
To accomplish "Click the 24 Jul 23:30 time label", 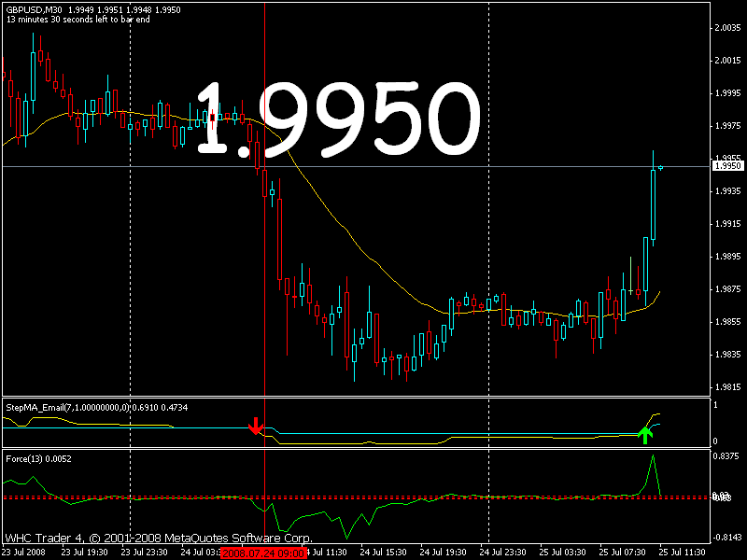I will coord(502,553).
